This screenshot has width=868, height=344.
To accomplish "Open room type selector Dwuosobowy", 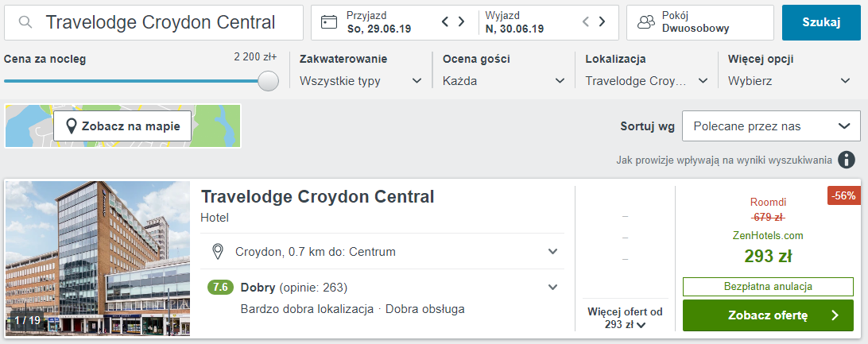I will pos(699,22).
